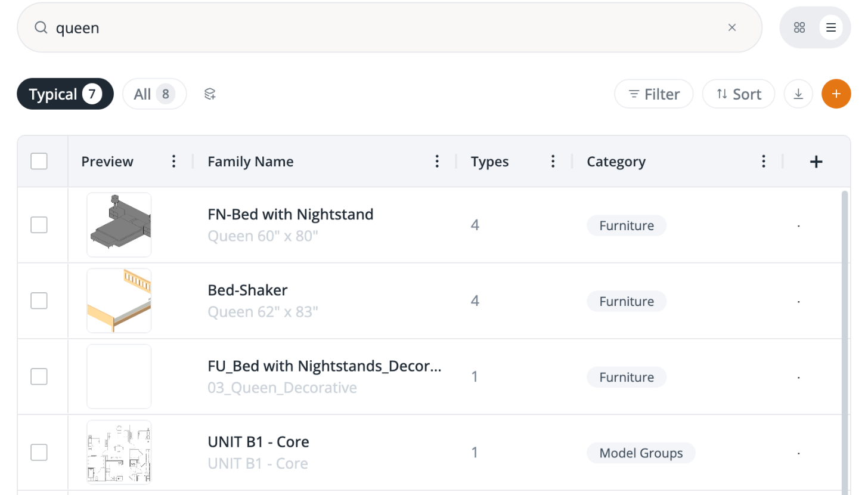Check the FN-Bed with Nightstand row checkbox
The height and width of the screenshot is (495, 868).
pos(39,225)
